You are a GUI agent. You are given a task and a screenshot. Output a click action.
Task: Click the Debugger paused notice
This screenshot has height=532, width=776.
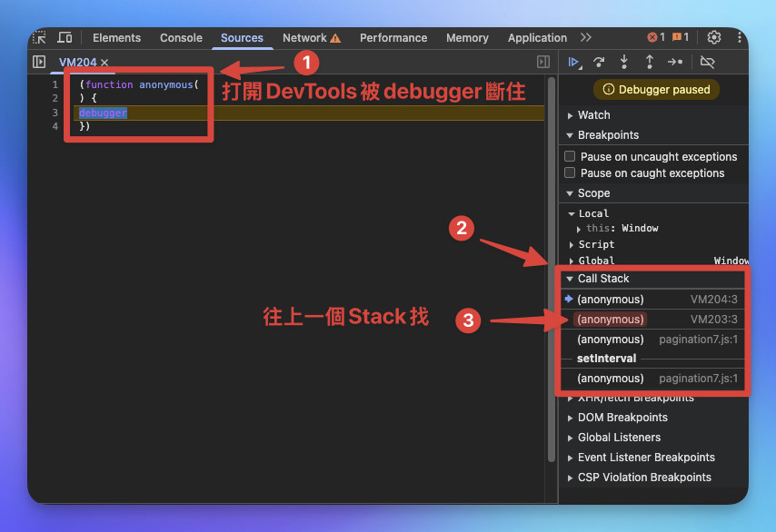(x=656, y=90)
